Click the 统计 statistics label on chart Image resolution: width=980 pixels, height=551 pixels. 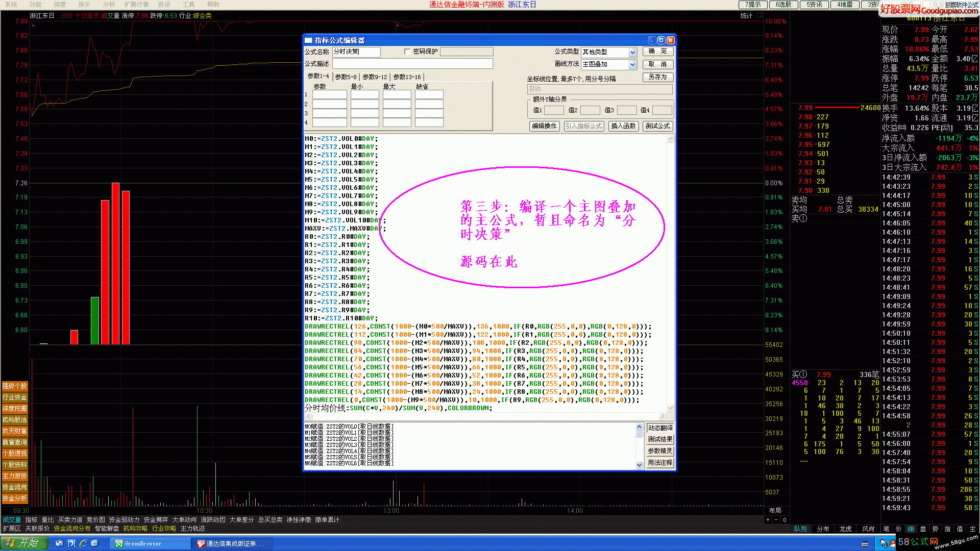click(746, 16)
